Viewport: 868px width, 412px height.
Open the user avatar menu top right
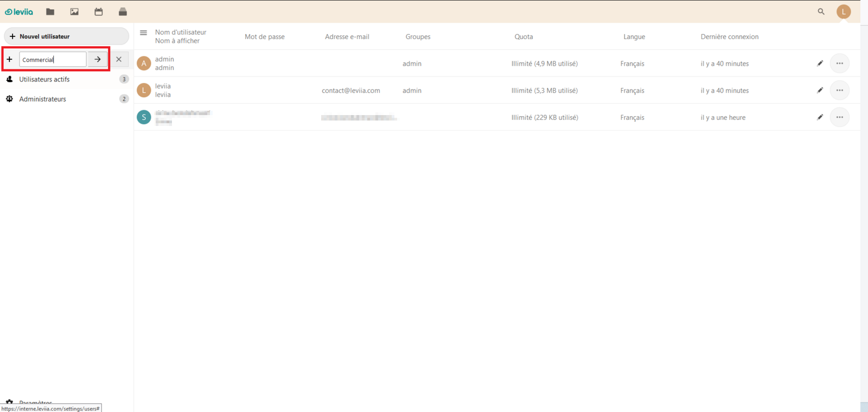(x=843, y=11)
